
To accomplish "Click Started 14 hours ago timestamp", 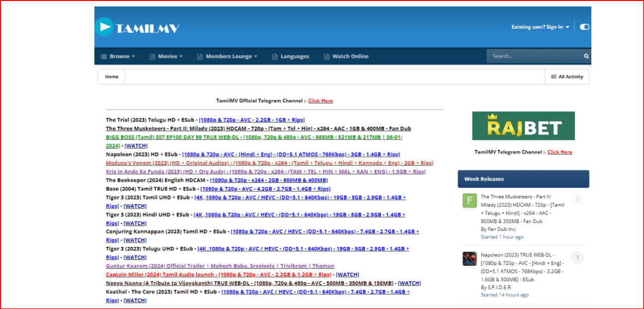I will coord(504,295).
